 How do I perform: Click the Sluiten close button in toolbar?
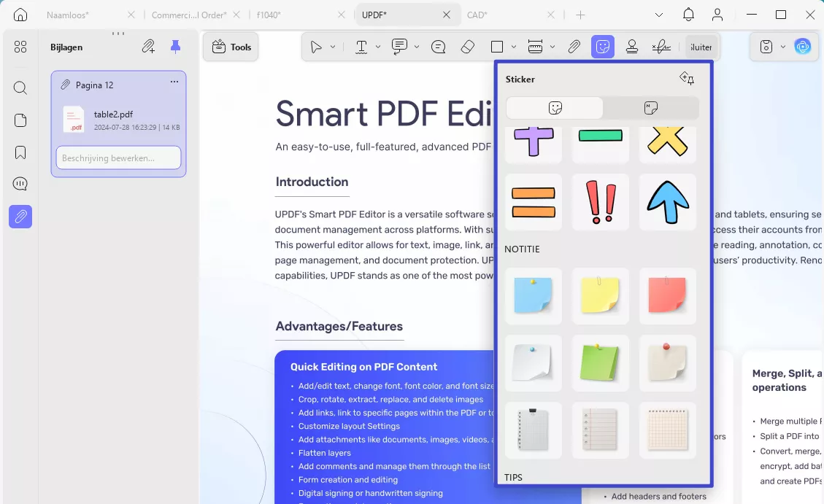(x=701, y=47)
